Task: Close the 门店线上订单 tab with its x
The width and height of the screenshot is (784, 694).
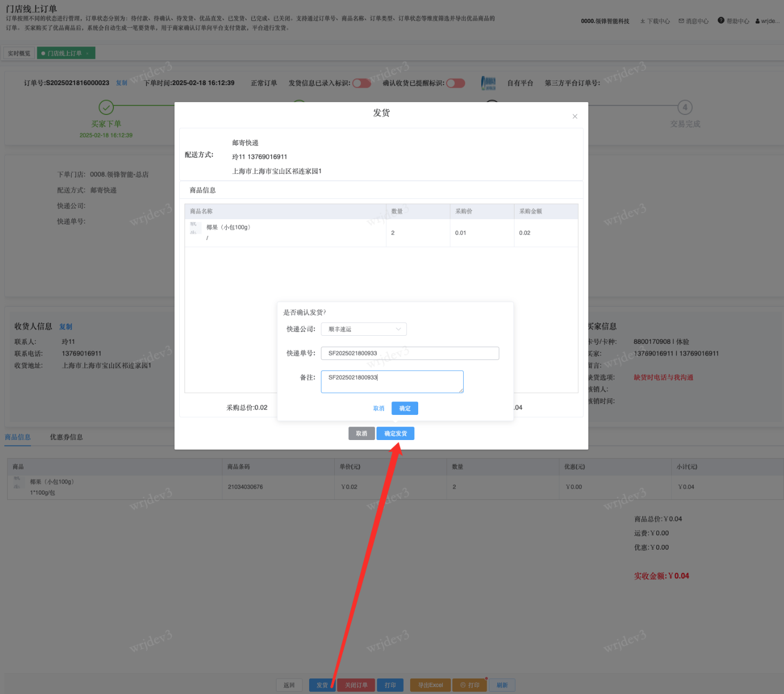Action: click(87, 53)
